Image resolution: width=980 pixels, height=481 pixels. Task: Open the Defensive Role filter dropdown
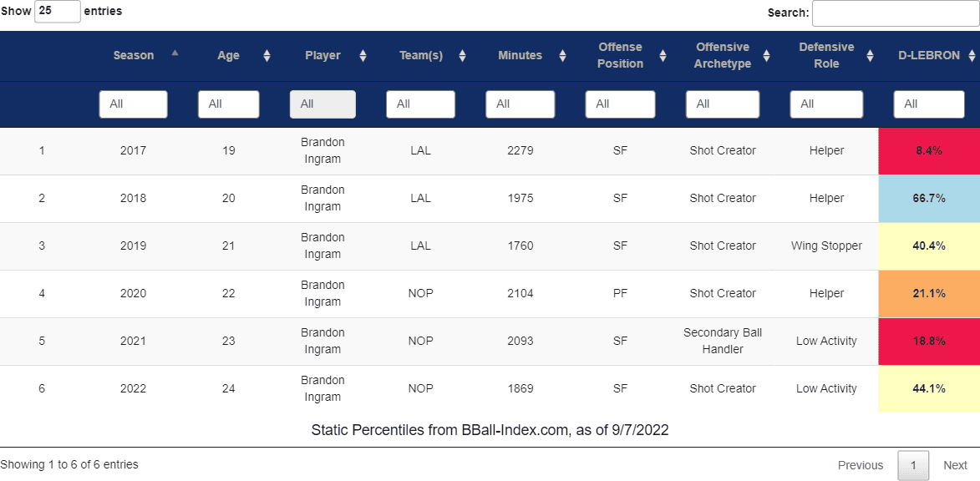point(826,104)
